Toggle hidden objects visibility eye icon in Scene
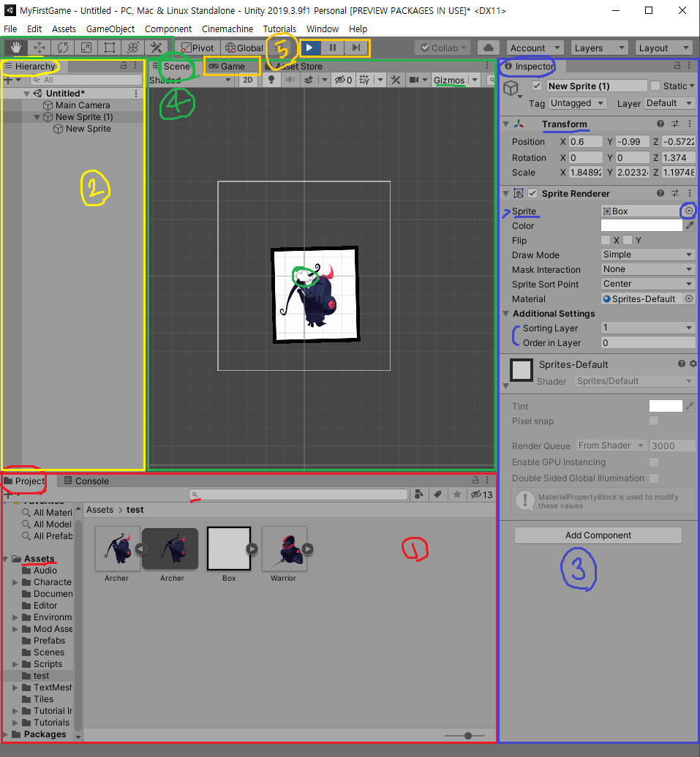 point(343,80)
